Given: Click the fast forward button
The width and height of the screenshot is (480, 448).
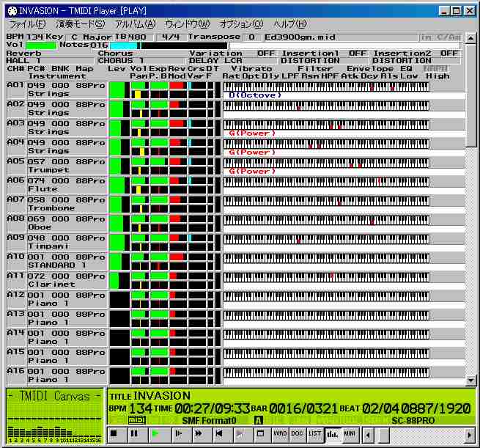Looking at the screenshot, I should 198,434.
